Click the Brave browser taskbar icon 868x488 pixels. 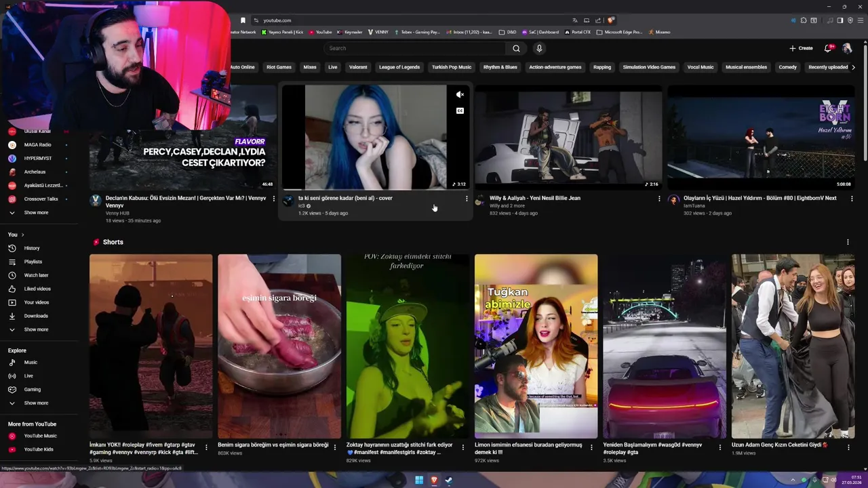pyautogui.click(x=434, y=481)
